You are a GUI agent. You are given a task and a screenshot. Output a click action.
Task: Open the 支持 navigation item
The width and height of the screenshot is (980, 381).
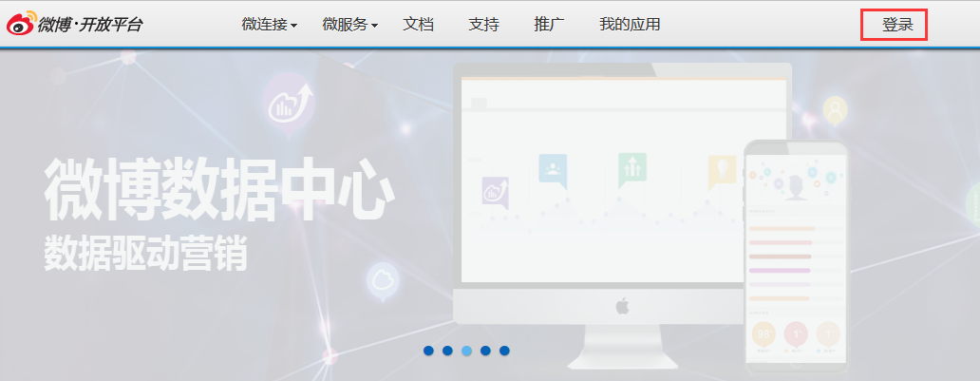click(x=483, y=25)
